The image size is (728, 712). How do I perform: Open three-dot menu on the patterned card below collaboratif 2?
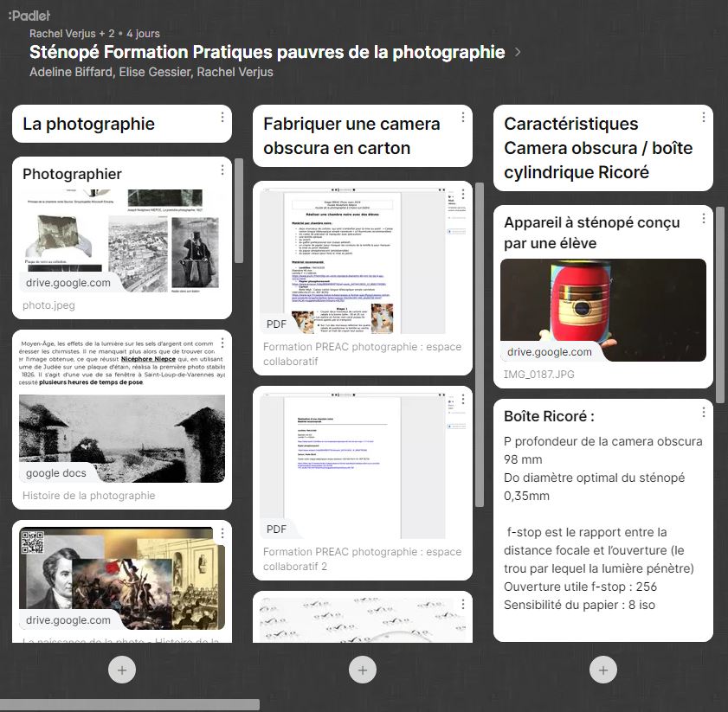[x=463, y=604]
